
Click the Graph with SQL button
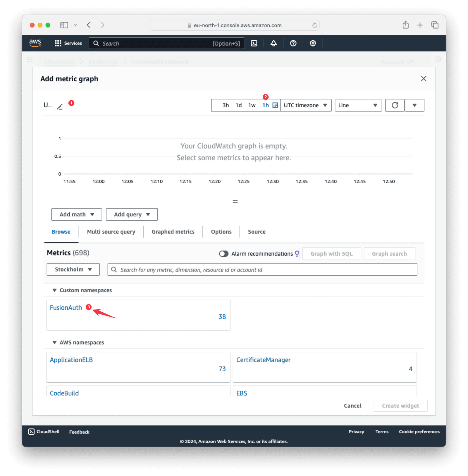tap(331, 254)
